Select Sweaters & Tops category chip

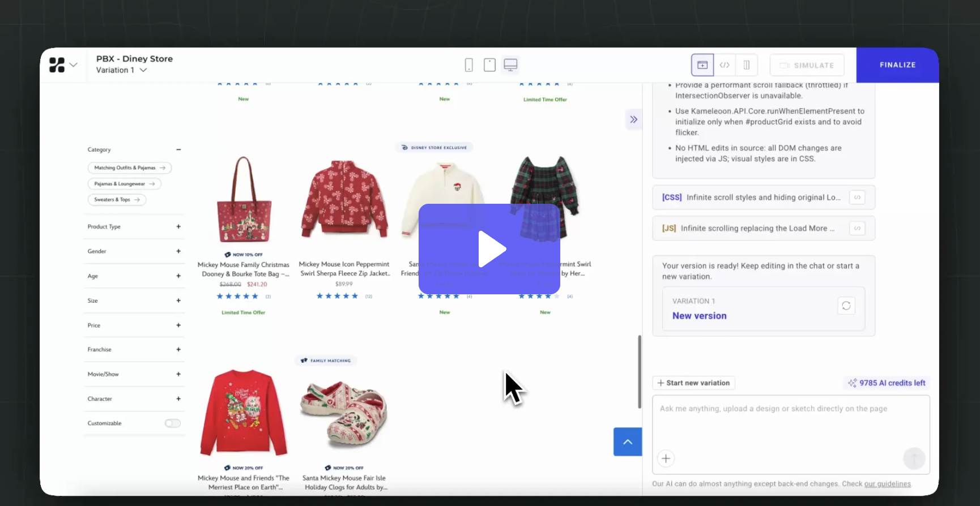coord(117,200)
